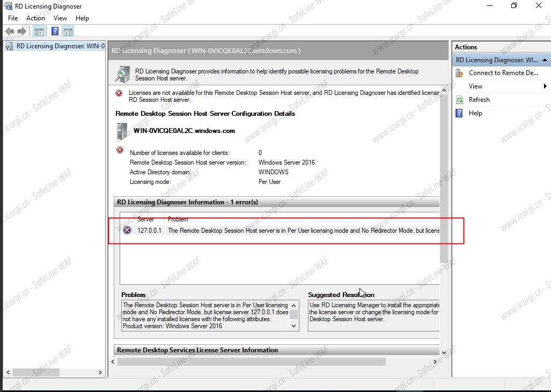Open the Help menu in the menu bar
This screenshot has height=392, width=551.
82,18
